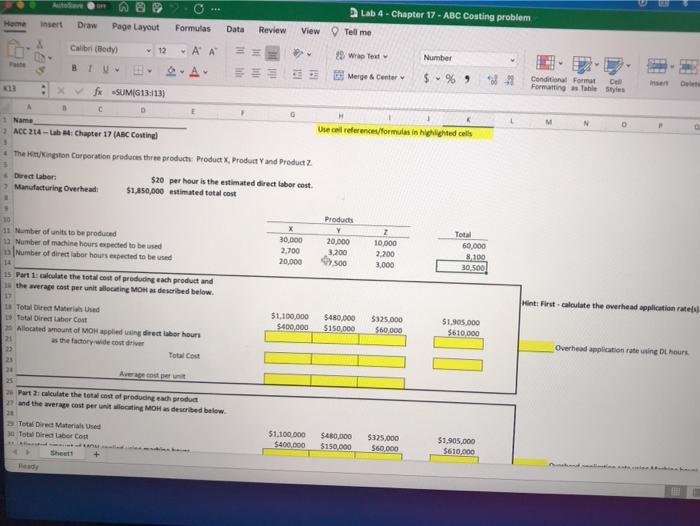The image size is (700, 526).
Task: Click the Comma Style icon
Action: tap(467, 79)
